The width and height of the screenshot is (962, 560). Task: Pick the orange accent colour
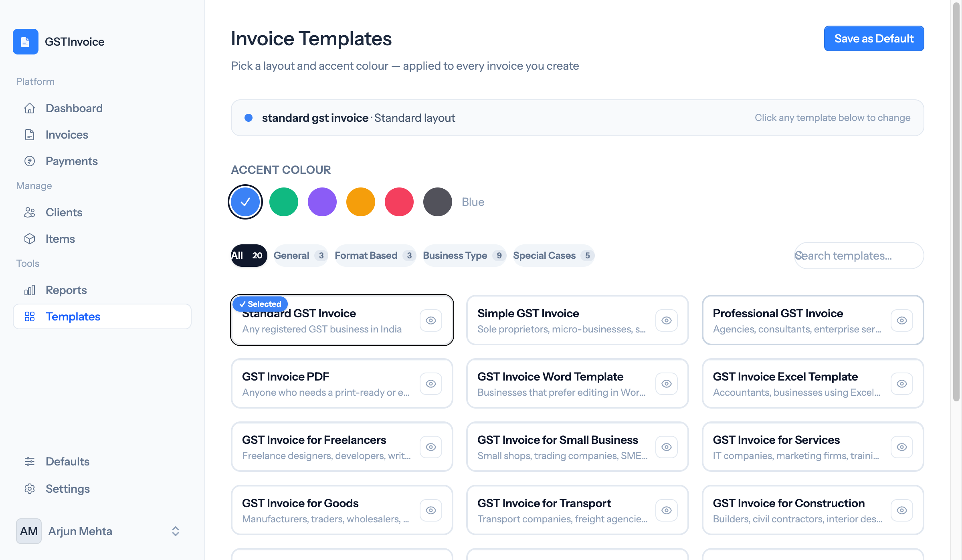(361, 202)
